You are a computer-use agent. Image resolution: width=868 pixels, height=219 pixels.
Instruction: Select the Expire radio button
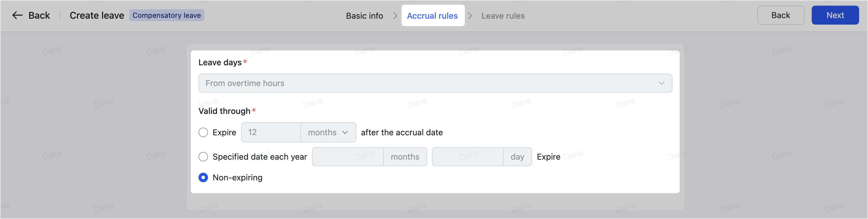(x=203, y=132)
